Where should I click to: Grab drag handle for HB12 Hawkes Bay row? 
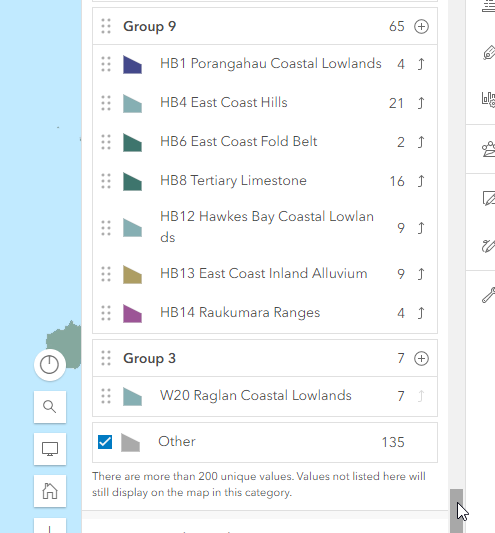point(106,228)
